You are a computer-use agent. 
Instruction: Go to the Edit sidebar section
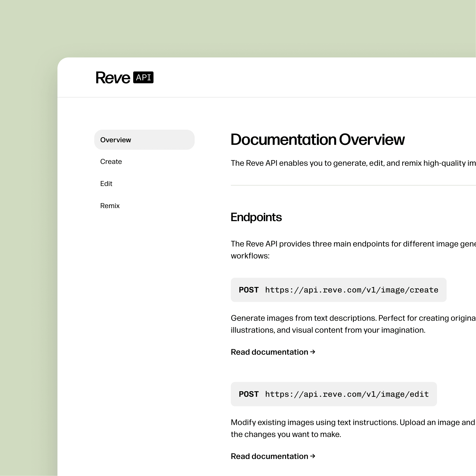[106, 184]
